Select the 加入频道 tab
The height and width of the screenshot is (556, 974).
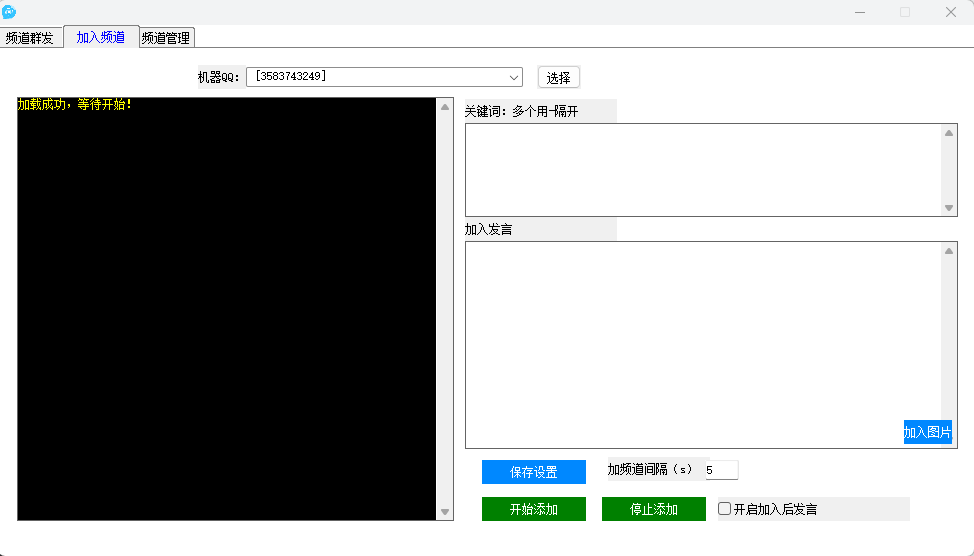tap(100, 37)
